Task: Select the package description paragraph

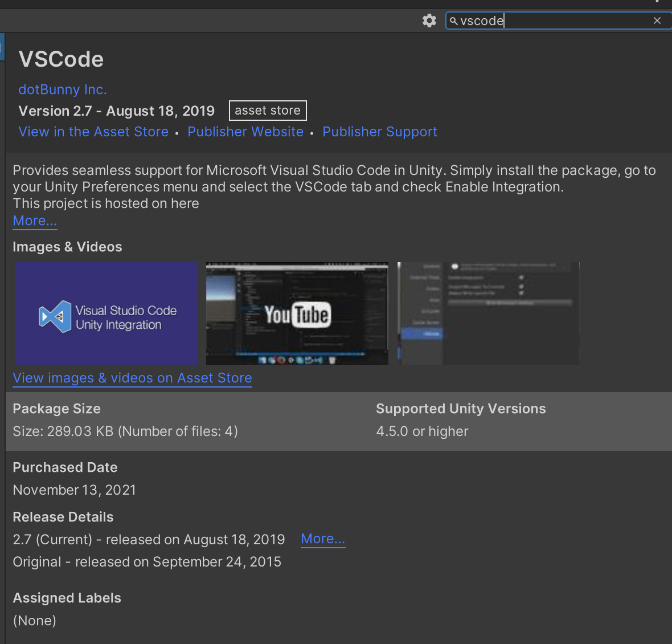Action: point(334,187)
